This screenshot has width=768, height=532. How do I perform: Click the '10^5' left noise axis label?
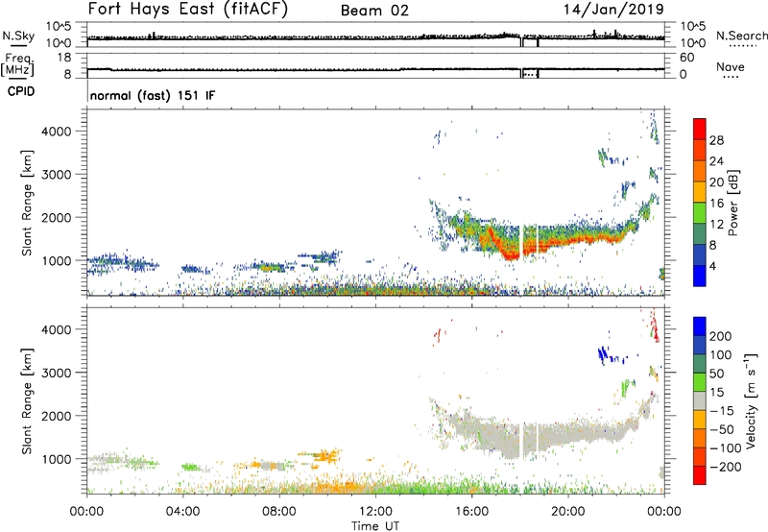(59, 27)
